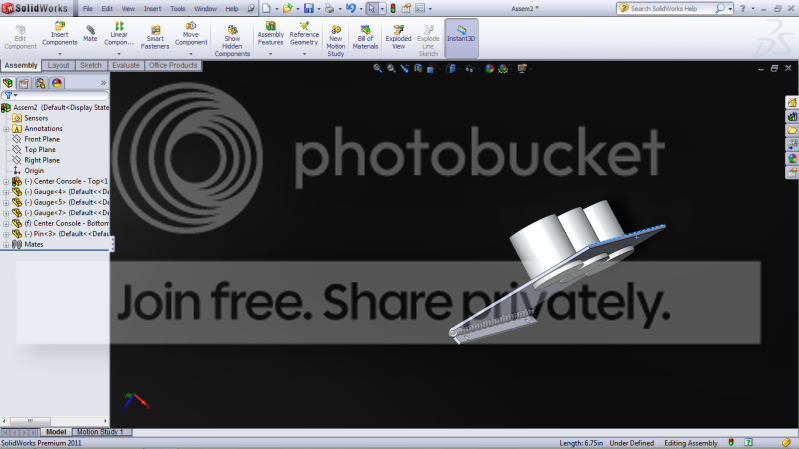Click the Section View icon
The image size is (799, 449).
(418, 68)
